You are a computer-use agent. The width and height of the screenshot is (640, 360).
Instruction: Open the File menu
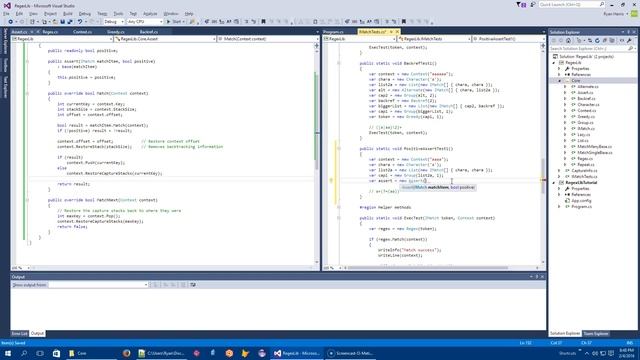pos(6,14)
